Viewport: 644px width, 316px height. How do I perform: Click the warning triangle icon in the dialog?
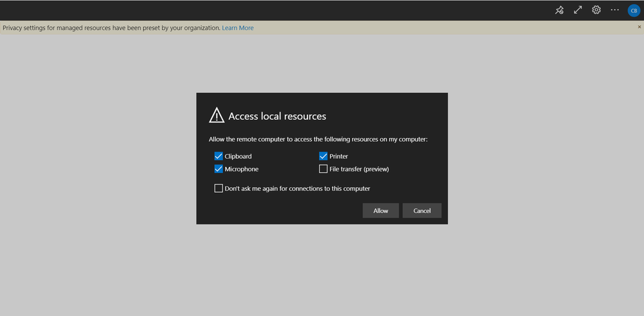(217, 115)
